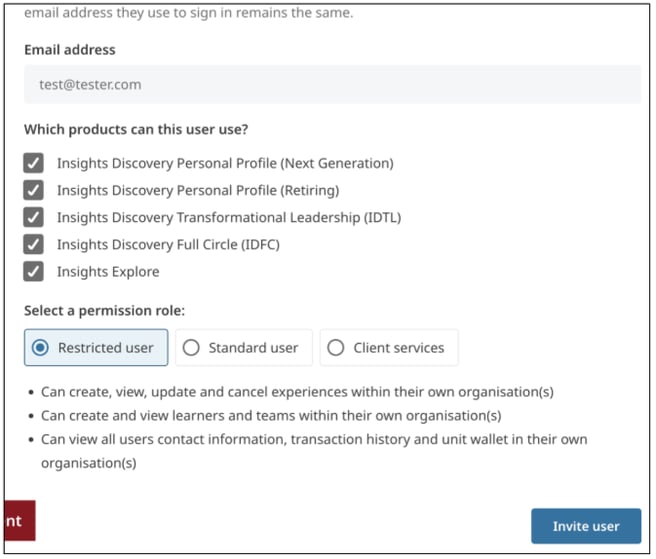This screenshot has width=656, height=559.
Task: Uncheck Insights Discovery Personal Profile (Next Generation)
Action: pyautogui.click(x=33, y=163)
